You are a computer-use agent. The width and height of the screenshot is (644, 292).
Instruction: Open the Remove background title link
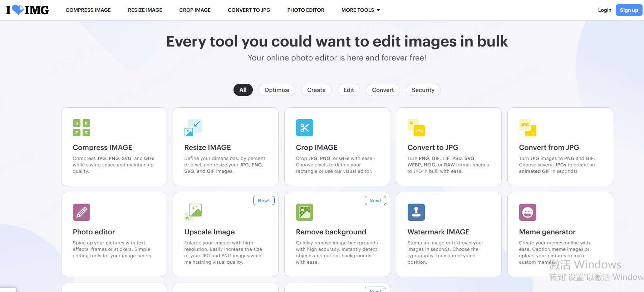331,232
